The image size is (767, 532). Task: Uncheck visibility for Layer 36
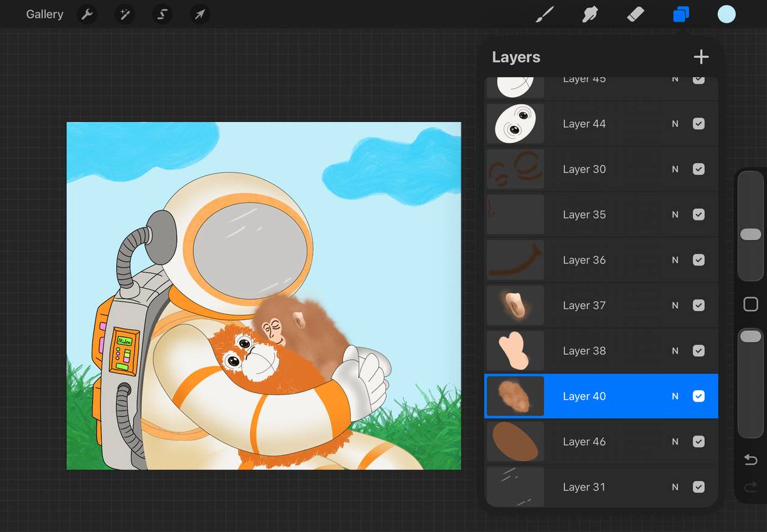pyautogui.click(x=699, y=260)
